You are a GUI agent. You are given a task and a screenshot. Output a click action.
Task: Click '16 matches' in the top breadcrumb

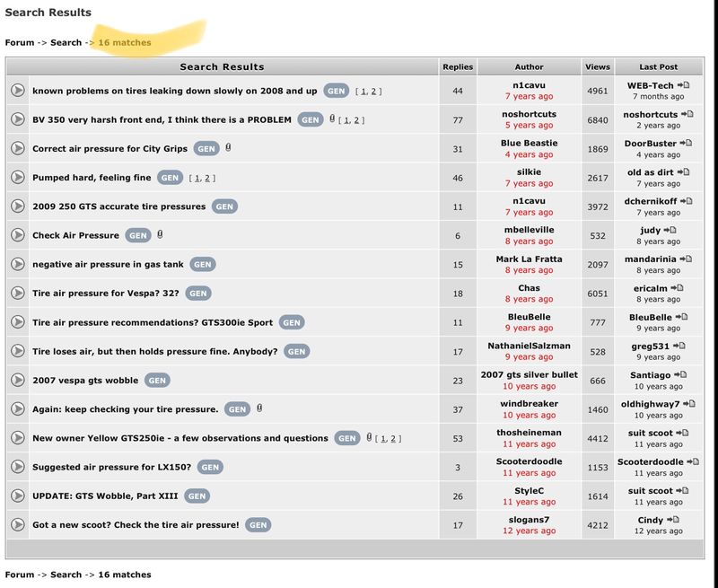[x=125, y=42]
